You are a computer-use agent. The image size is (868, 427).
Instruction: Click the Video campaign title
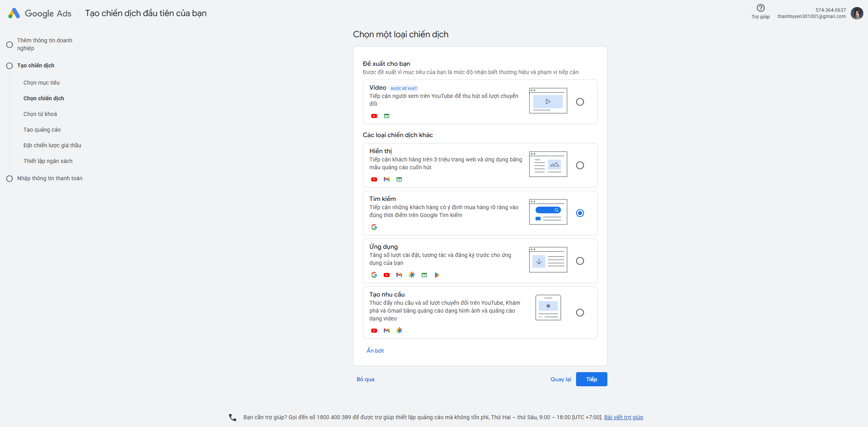pos(378,88)
